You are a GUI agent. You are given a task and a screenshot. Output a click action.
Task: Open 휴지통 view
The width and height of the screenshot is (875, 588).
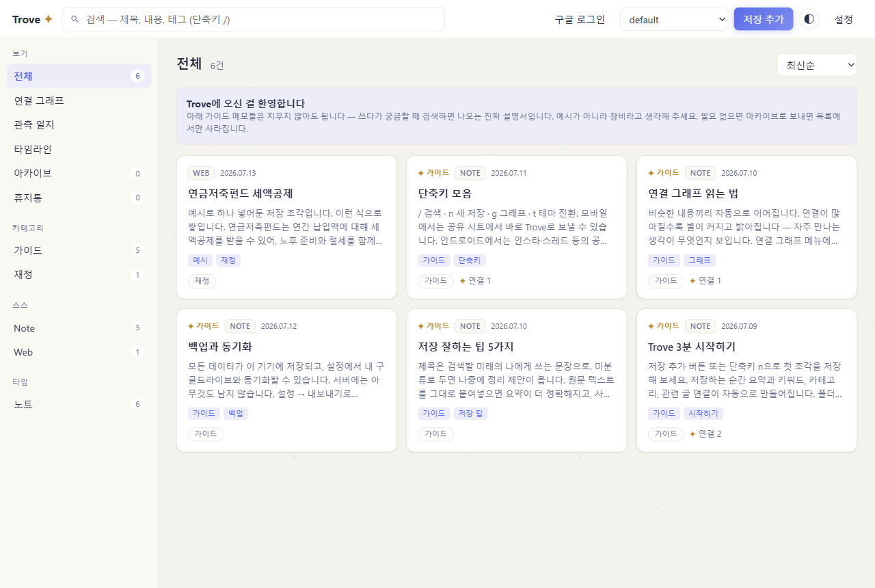(x=79, y=198)
